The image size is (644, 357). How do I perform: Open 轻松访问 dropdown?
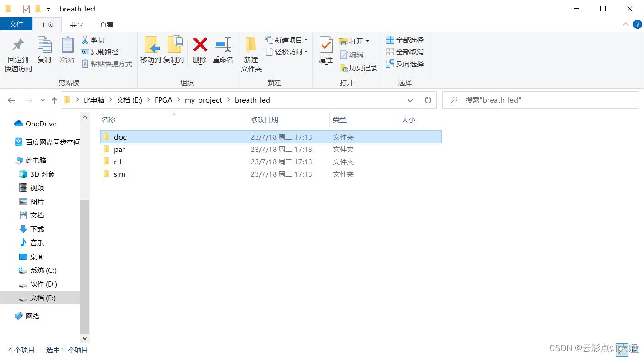pyautogui.click(x=286, y=52)
